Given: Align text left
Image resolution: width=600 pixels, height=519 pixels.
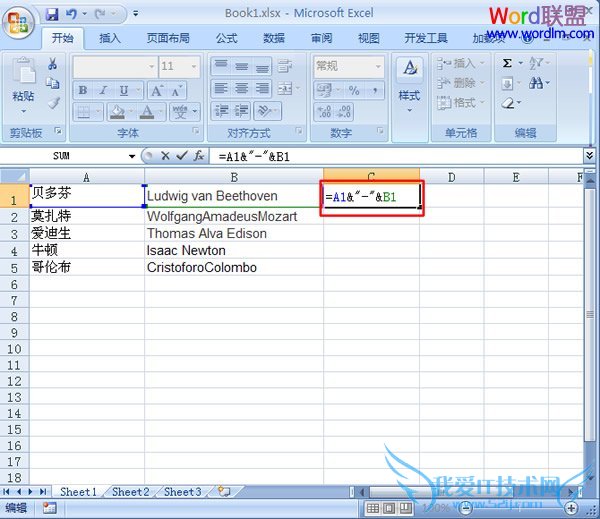Looking at the screenshot, I should click(x=221, y=88).
